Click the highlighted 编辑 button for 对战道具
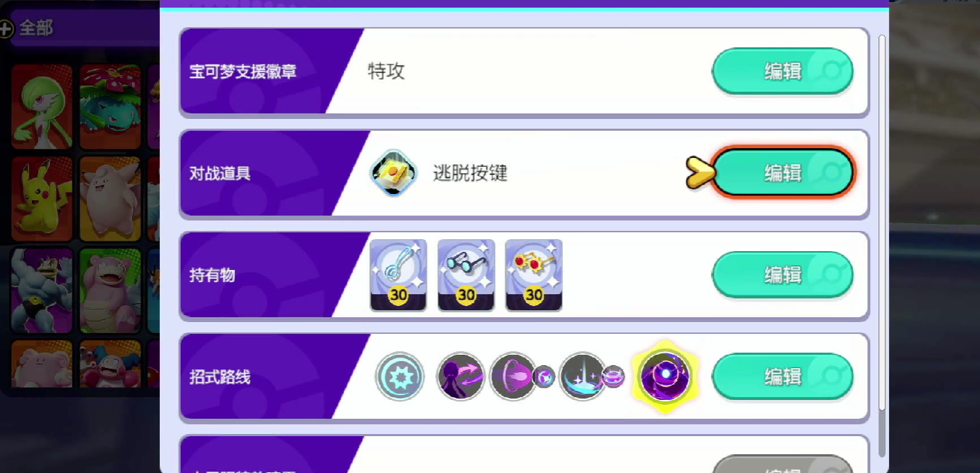Screen dimensions: 980x473 click(783, 173)
